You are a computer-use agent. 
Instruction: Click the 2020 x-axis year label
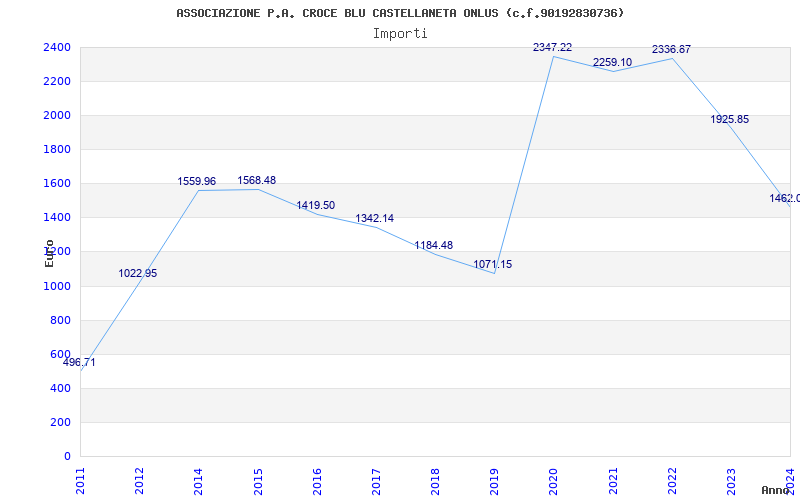[x=554, y=481]
